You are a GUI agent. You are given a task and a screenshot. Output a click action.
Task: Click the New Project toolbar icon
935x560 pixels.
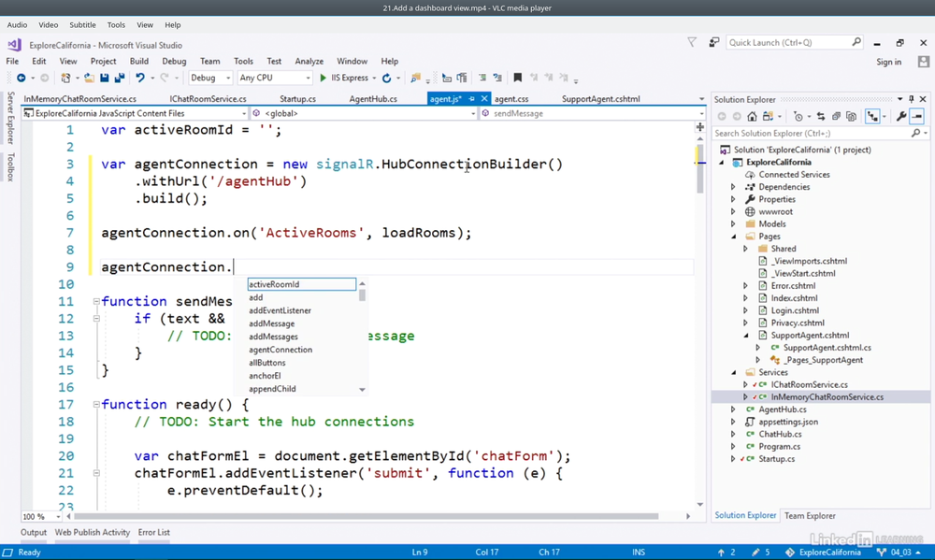tap(65, 78)
